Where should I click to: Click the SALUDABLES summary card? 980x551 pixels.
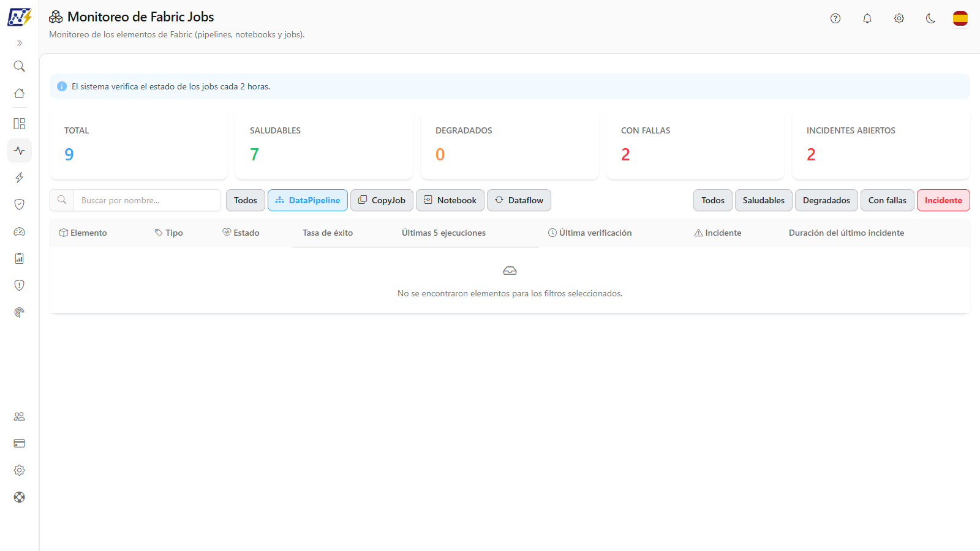pos(324,145)
